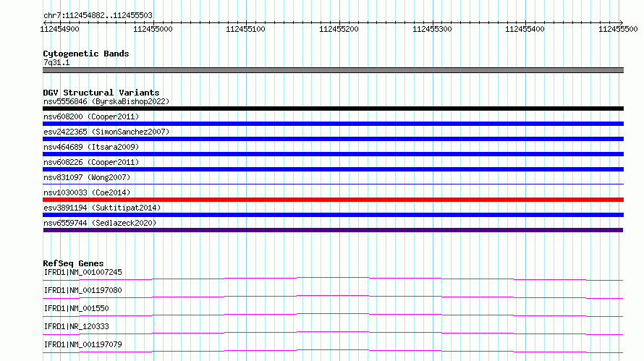Click the blue nsv608200 variant bar

[x=333, y=124]
